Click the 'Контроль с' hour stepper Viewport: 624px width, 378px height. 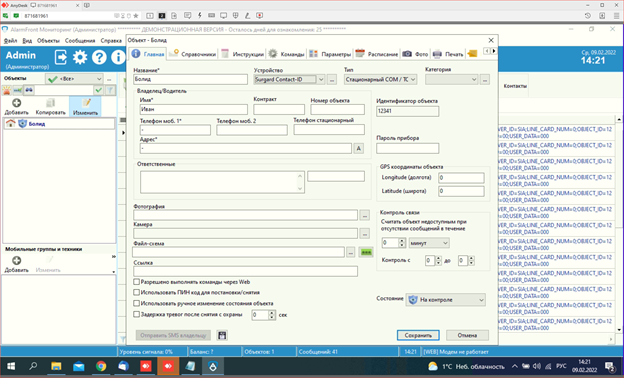point(438,261)
